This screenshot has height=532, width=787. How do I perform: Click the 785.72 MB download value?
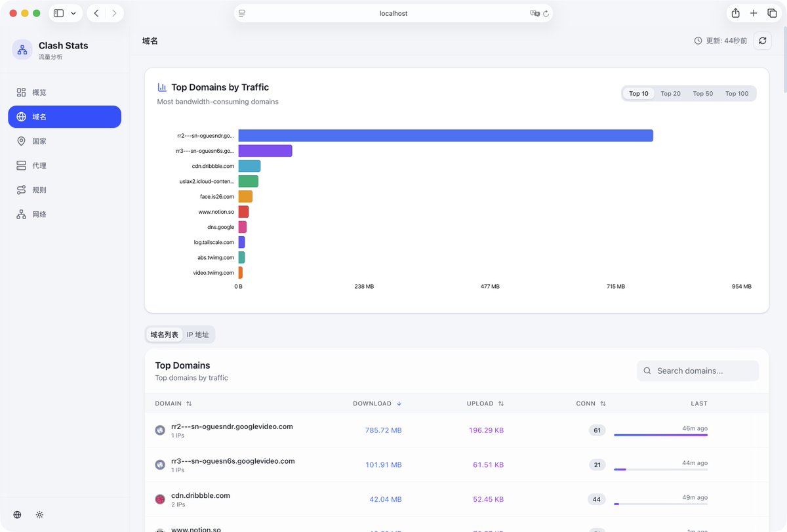pyautogui.click(x=384, y=430)
